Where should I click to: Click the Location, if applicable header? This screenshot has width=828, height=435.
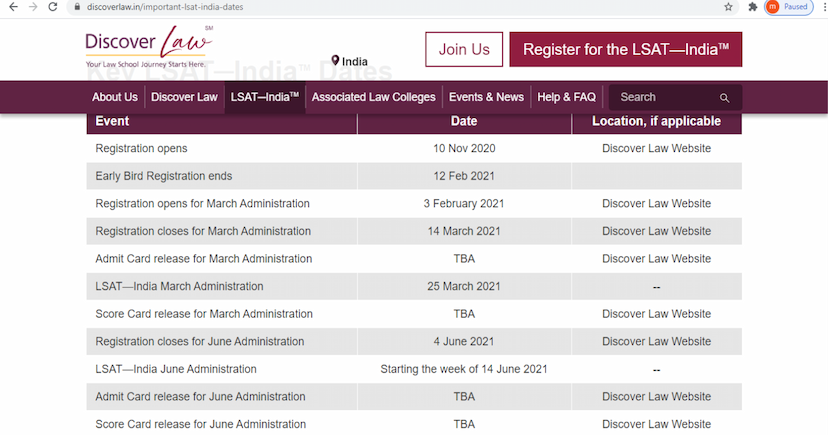pyautogui.click(x=656, y=121)
